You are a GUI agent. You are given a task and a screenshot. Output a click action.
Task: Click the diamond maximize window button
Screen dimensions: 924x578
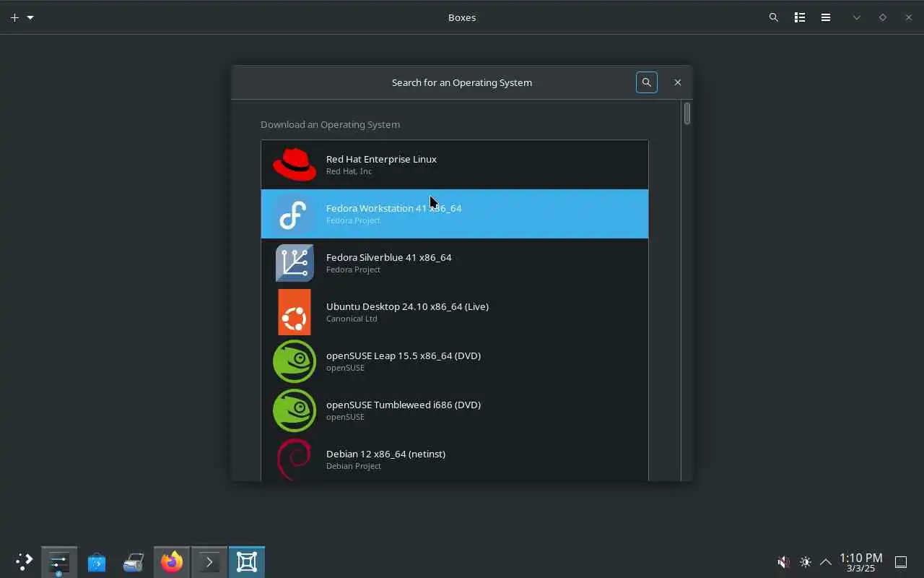[x=882, y=17]
